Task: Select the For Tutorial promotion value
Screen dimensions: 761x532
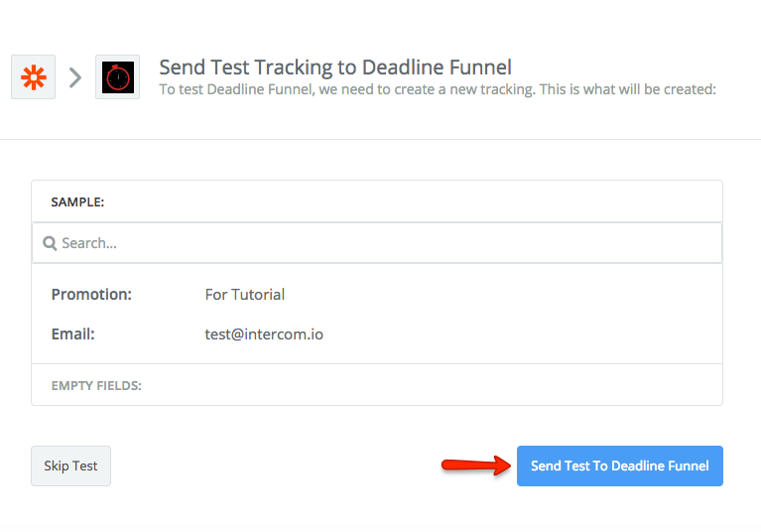Action: (x=245, y=294)
